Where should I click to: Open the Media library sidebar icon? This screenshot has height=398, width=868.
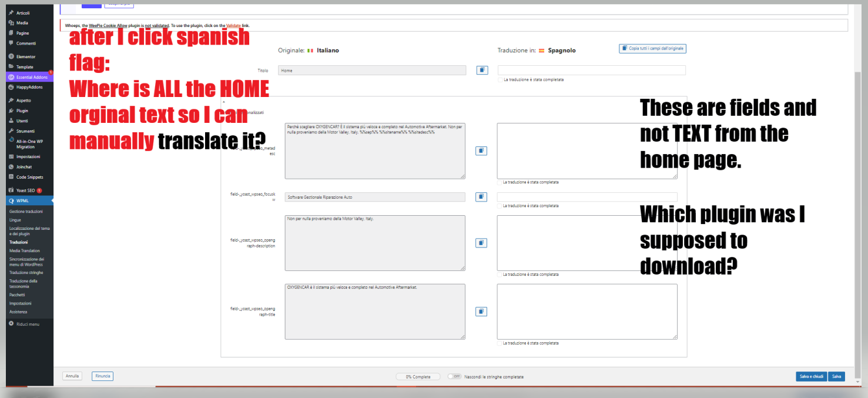11,23
